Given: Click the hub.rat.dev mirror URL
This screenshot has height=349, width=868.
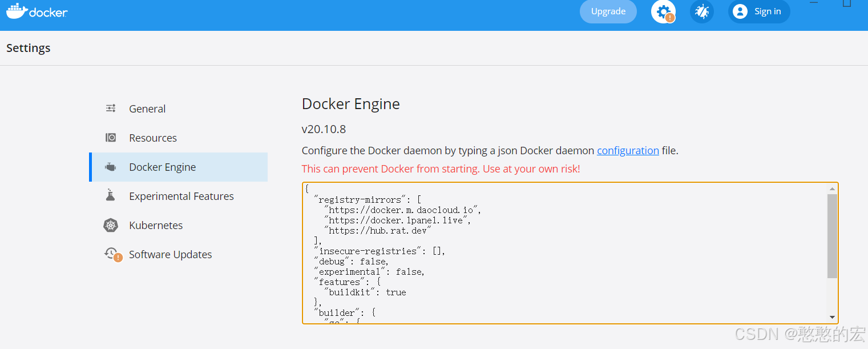Looking at the screenshot, I should [x=377, y=230].
